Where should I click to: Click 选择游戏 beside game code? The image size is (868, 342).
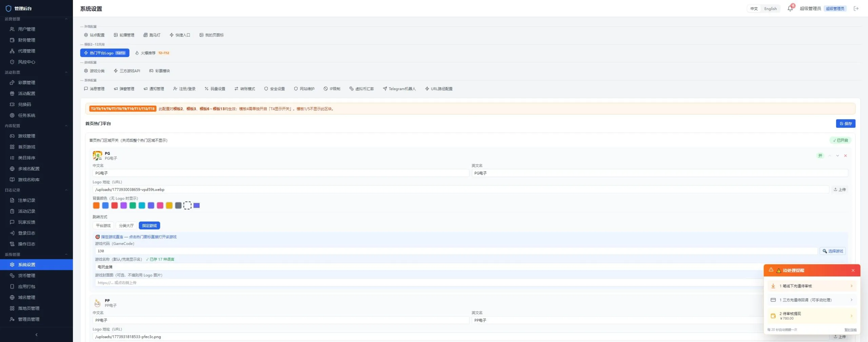(832, 251)
